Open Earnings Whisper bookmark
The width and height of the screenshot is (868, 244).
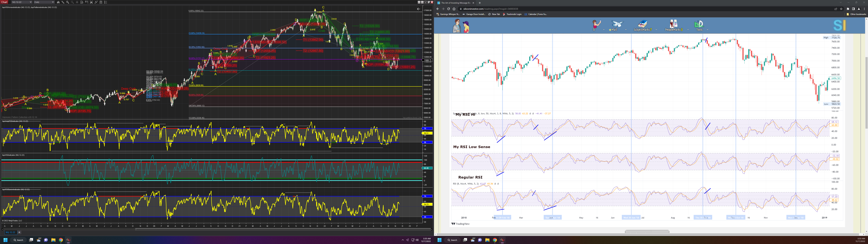pos(448,14)
